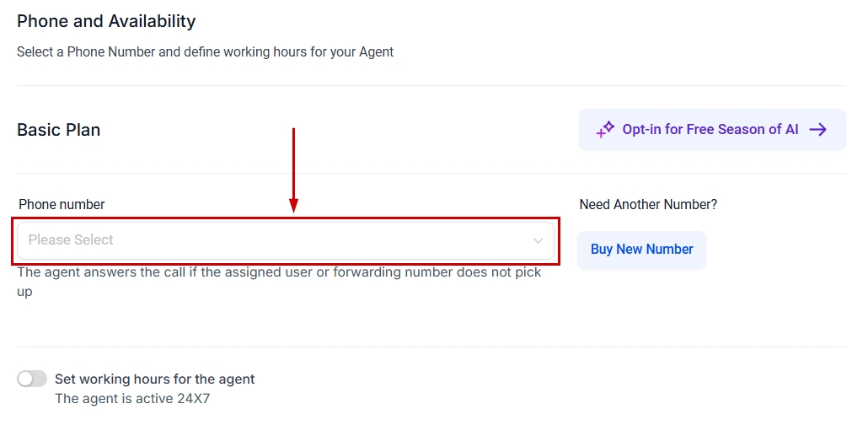The image size is (868, 425).
Task: Click the 'Set working hours for the agent' label
Action: point(154,379)
